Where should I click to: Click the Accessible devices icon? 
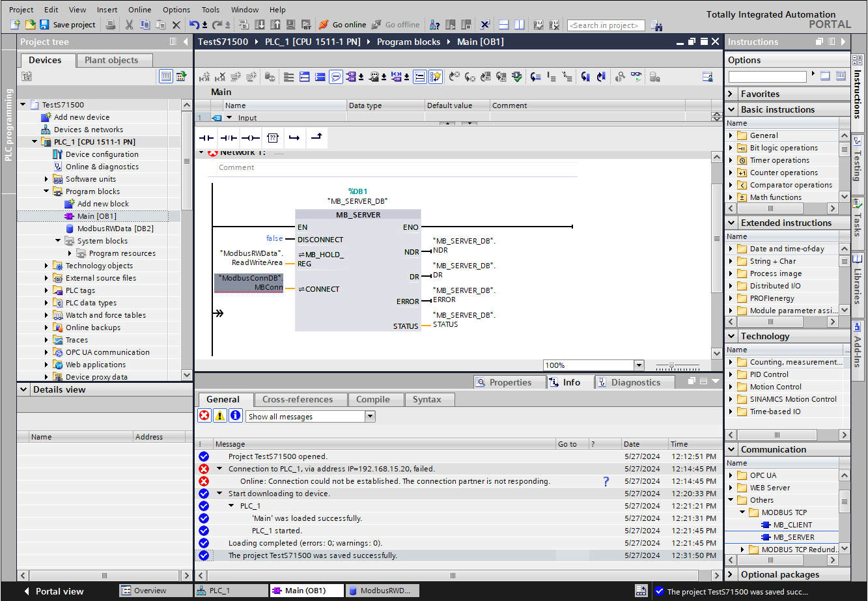[x=434, y=25]
